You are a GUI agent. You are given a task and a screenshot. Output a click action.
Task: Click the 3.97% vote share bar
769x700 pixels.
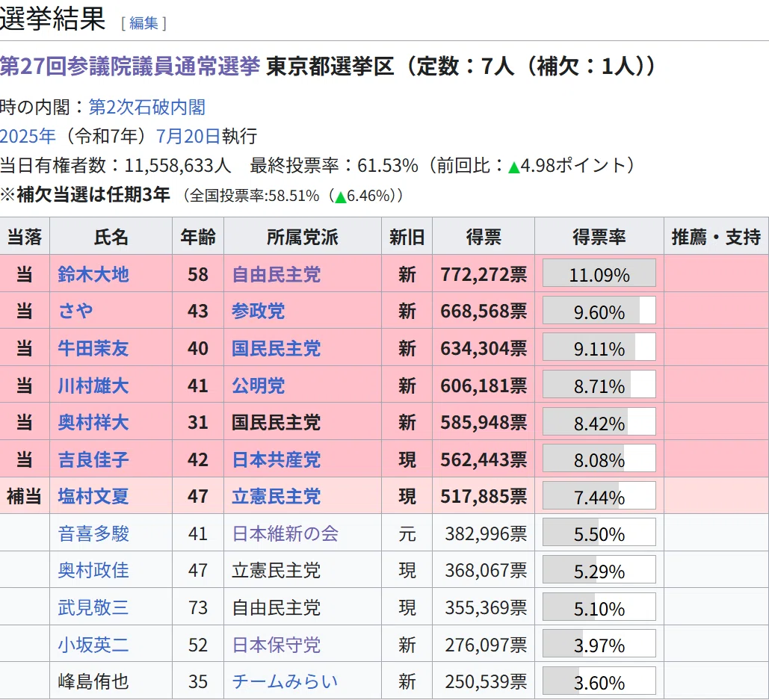click(599, 644)
